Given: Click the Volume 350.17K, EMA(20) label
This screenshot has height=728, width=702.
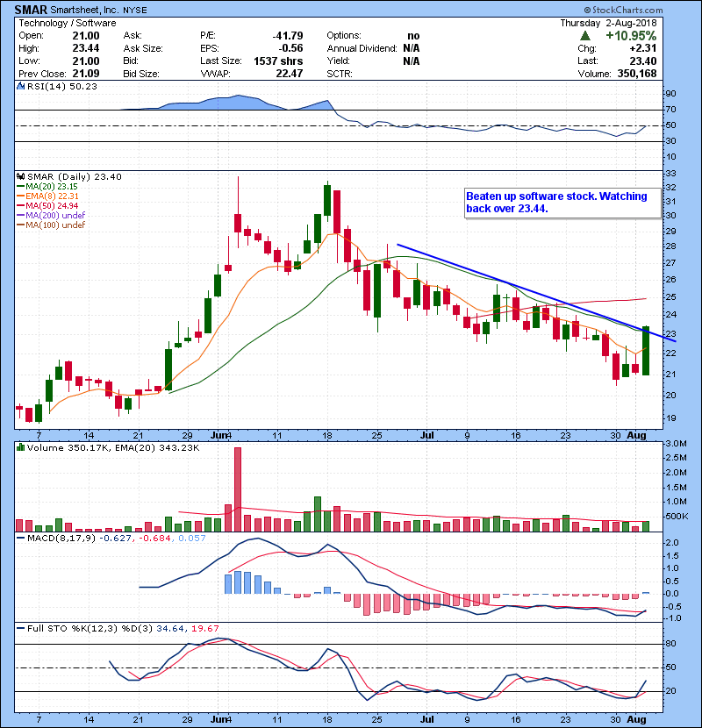Looking at the screenshot, I should 113,447.
